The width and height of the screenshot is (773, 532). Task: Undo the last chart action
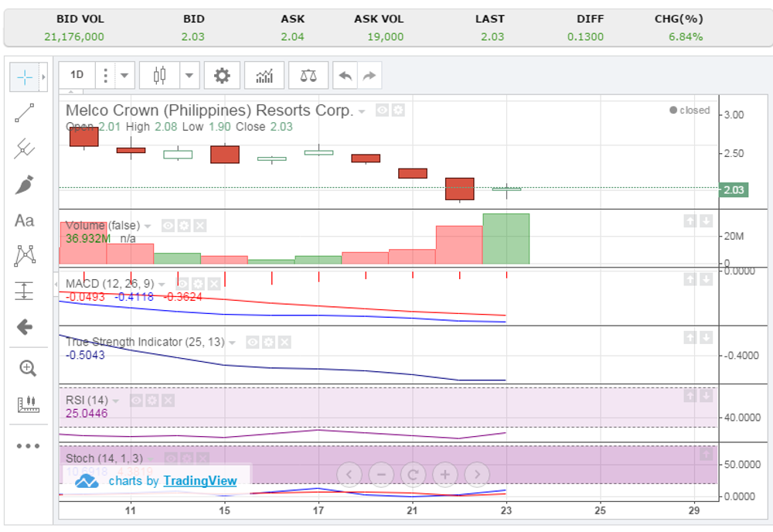[x=345, y=76]
